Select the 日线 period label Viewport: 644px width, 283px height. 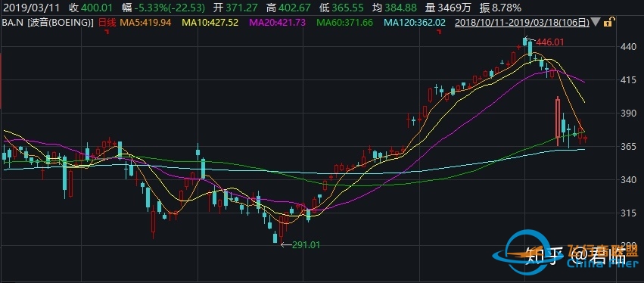(x=107, y=23)
